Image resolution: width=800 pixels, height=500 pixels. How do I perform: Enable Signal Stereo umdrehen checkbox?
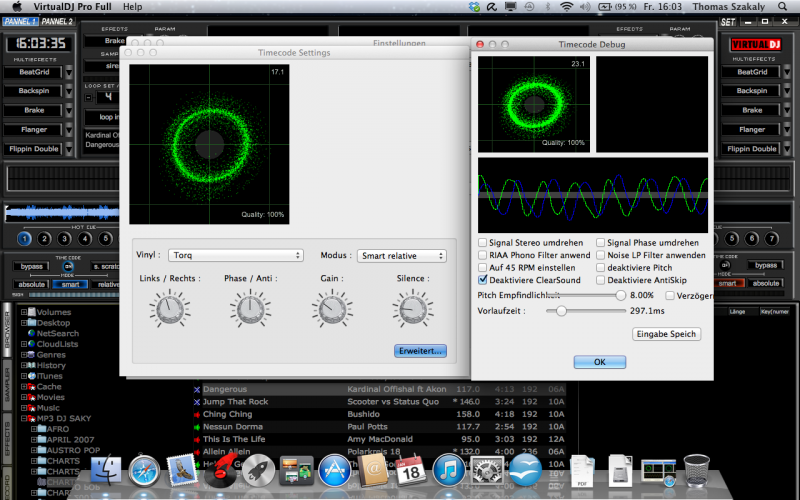point(483,242)
